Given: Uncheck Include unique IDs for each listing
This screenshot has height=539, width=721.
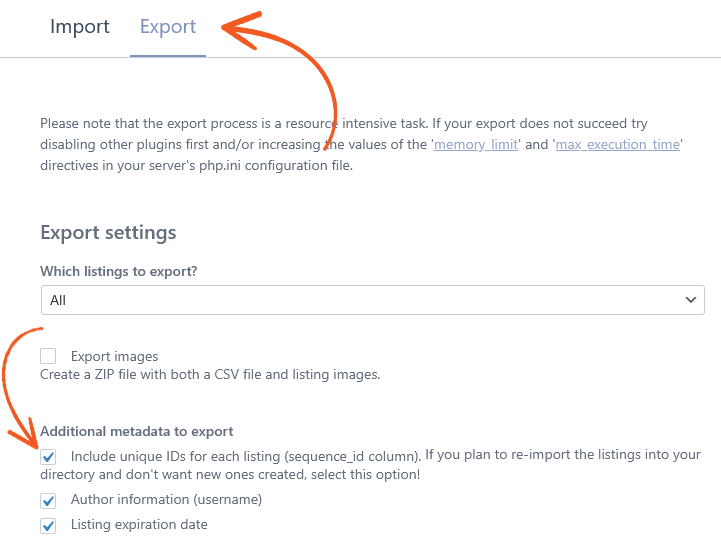Looking at the screenshot, I should coord(48,457).
